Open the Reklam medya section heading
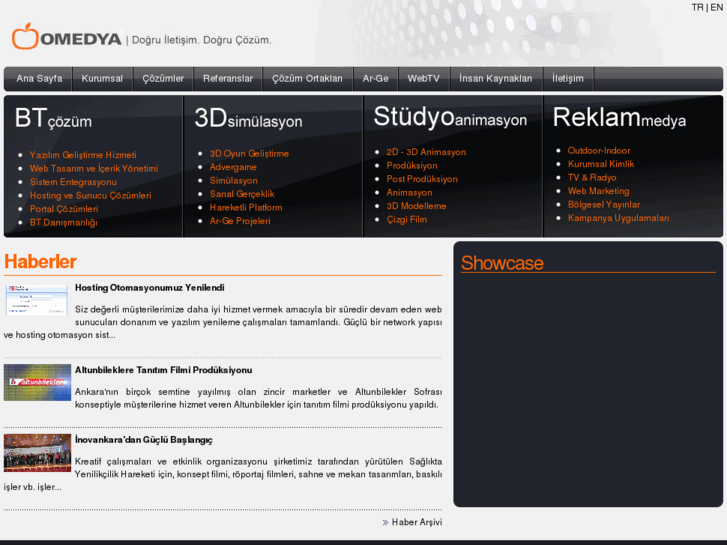Screen dimensions: 727x545 [619, 117]
